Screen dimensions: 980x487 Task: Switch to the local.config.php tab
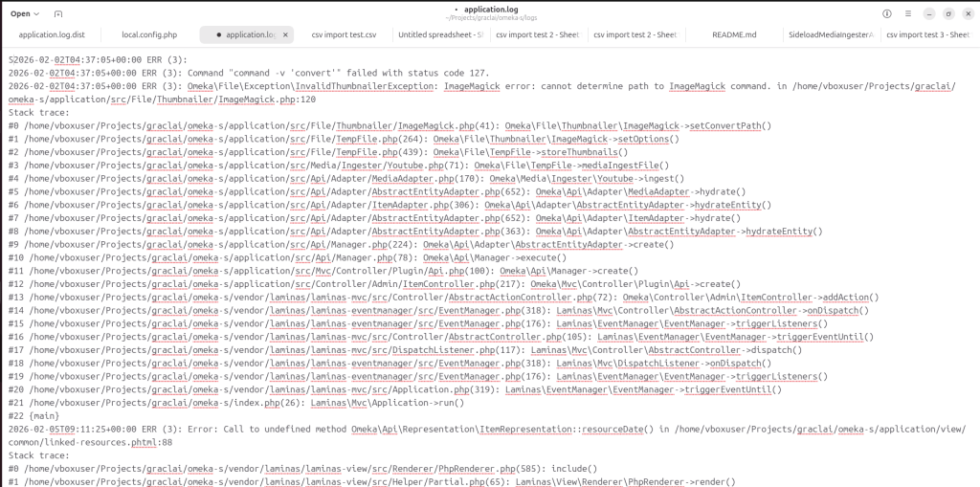coord(149,34)
